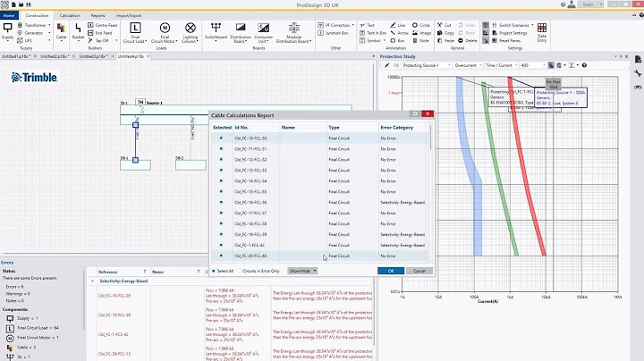This screenshot has width=644, height=361.
Task: Click the help icon in Protection Study toolbar
Action: coord(584,65)
